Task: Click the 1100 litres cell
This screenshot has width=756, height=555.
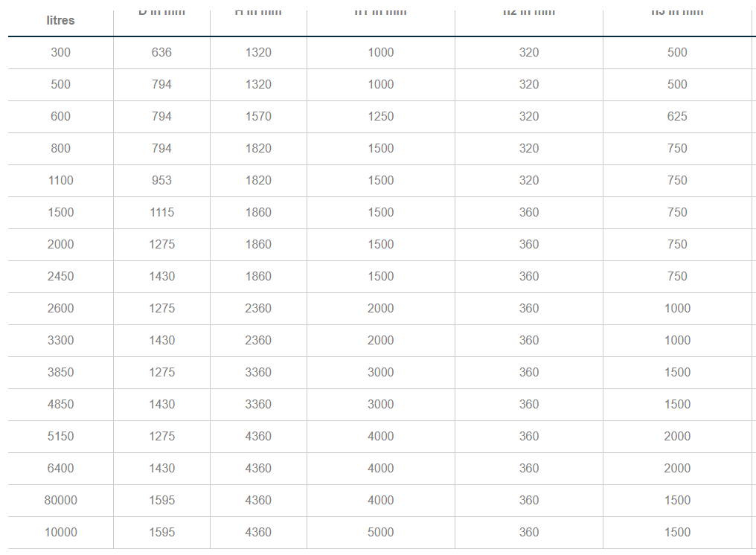Action: click(x=60, y=180)
